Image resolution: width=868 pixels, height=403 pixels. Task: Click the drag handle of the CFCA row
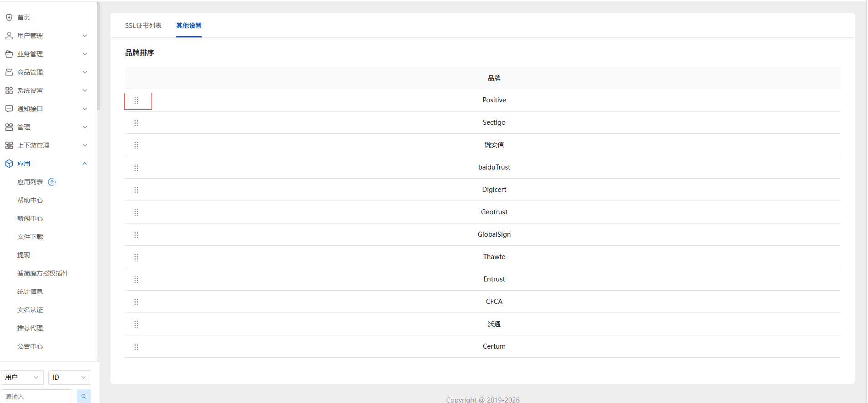click(x=136, y=302)
